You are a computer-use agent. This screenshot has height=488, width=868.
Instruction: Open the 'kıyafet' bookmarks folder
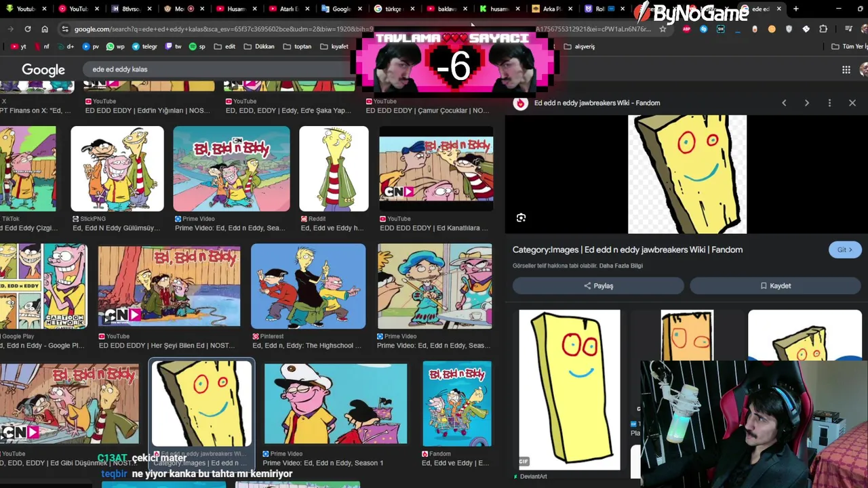(334, 47)
